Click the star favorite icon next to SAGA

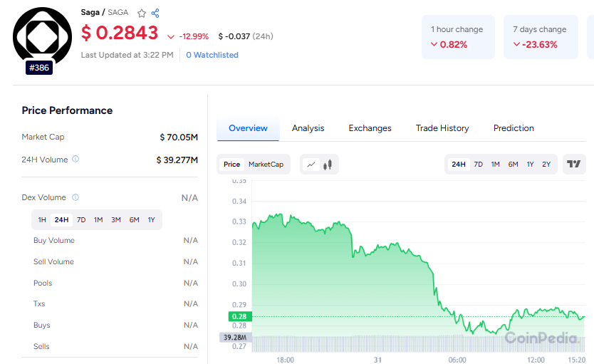pos(142,13)
